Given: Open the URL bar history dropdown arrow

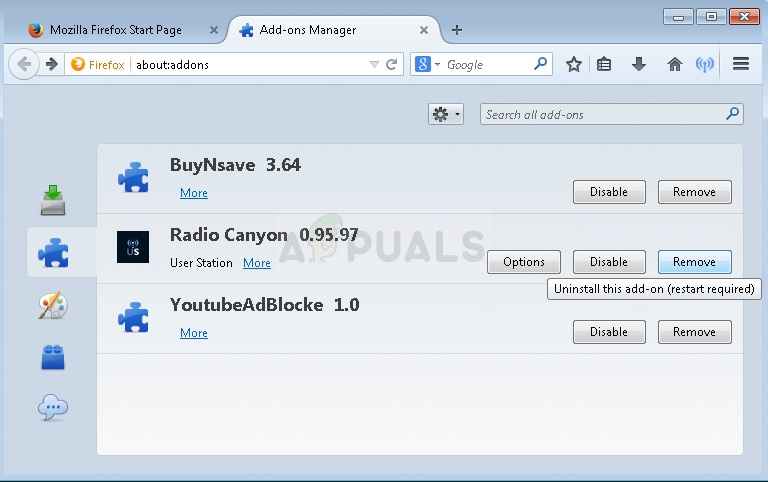Looking at the screenshot, I should pyautogui.click(x=374, y=64).
